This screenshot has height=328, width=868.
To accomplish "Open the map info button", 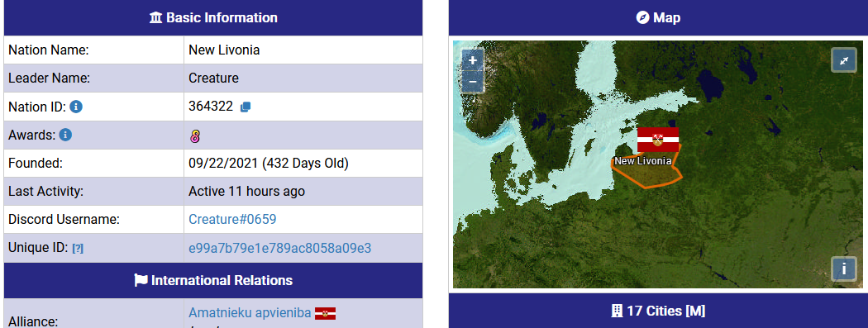I will coord(844,269).
